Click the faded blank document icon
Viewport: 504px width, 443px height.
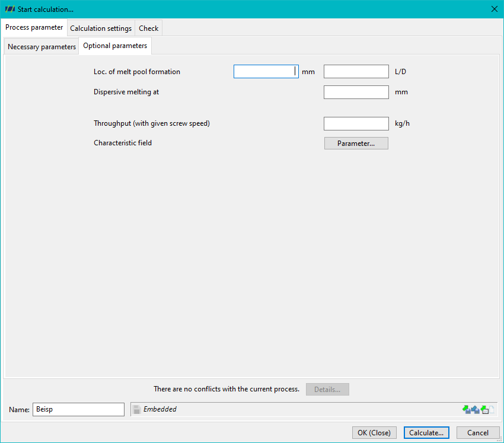[492, 410]
